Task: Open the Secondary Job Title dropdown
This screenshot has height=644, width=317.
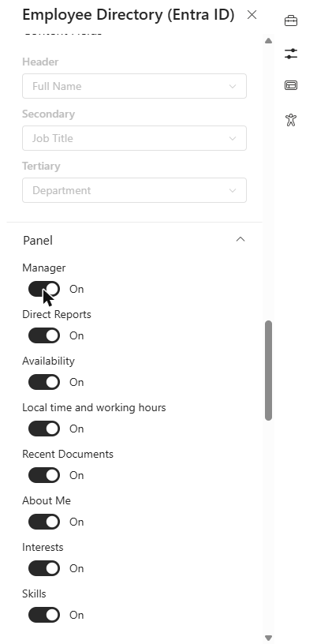Action: (134, 138)
